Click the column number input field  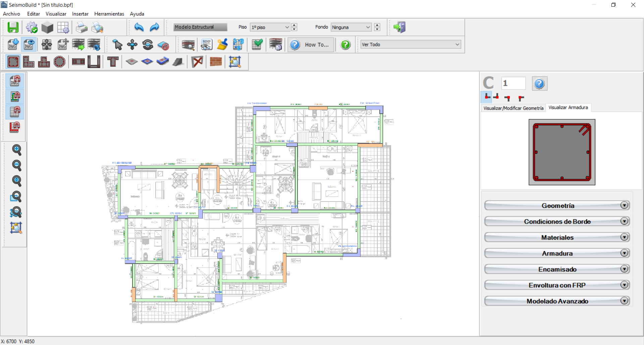point(513,83)
